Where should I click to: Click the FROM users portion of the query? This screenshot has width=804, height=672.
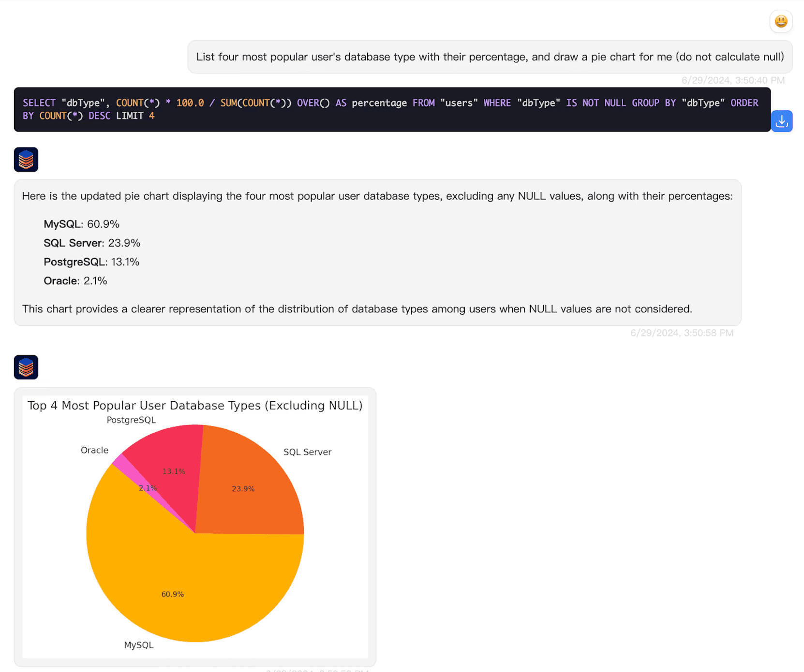[x=445, y=102]
